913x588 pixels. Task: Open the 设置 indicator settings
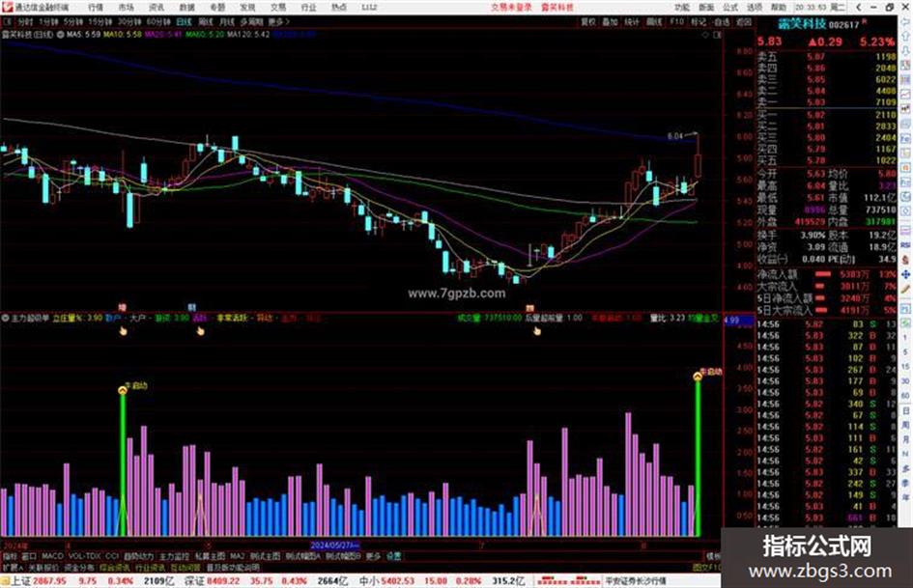pos(393,556)
